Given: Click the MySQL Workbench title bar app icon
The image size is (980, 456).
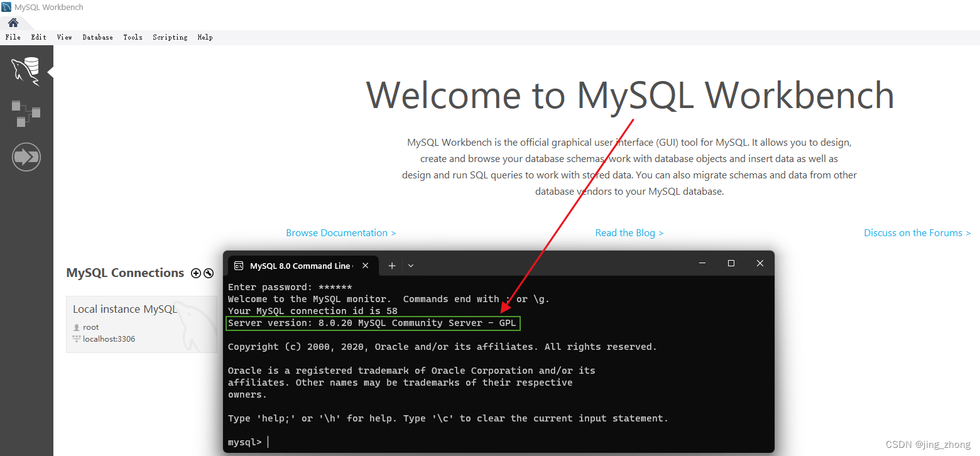Looking at the screenshot, I should pyautogui.click(x=6, y=7).
